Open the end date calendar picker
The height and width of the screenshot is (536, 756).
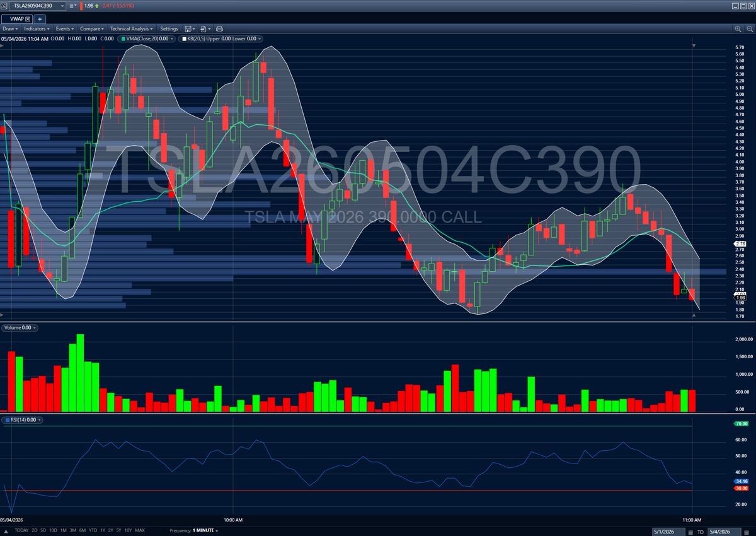745,531
